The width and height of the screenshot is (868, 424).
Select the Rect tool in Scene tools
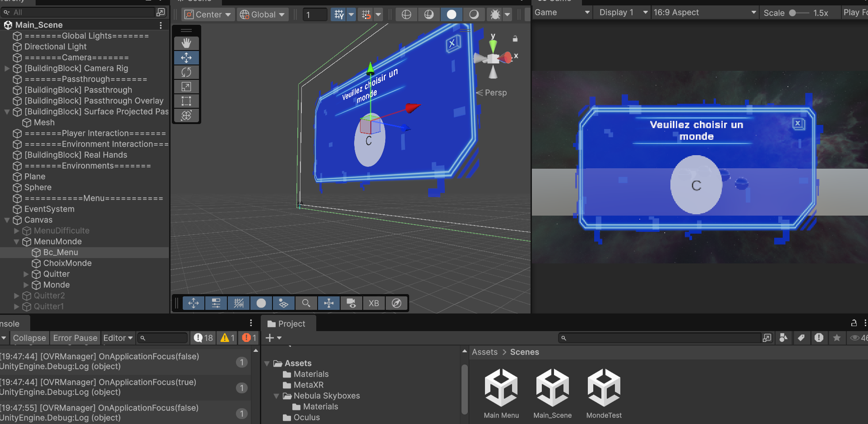tap(186, 101)
